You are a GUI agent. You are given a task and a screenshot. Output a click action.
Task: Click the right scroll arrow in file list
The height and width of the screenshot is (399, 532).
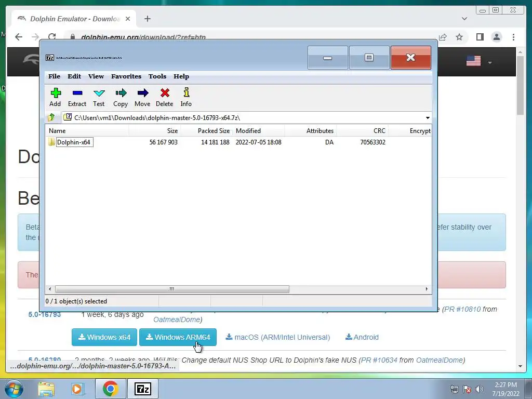pos(427,289)
